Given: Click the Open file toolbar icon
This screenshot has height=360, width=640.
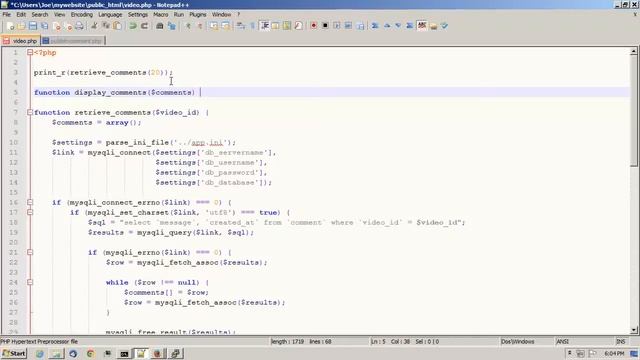Looking at the screenshot, I should tap(21, 26).
